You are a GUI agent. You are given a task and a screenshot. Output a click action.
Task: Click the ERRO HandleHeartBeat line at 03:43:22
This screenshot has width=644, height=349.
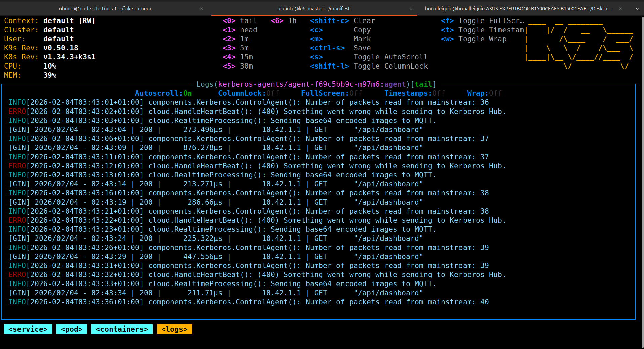pos(257,220)
